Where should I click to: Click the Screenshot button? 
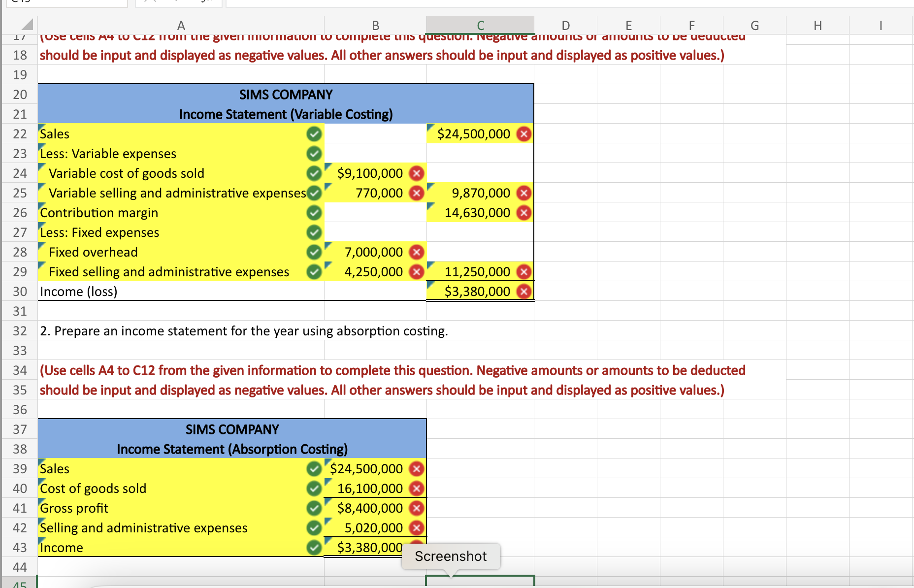coord(450,556)
